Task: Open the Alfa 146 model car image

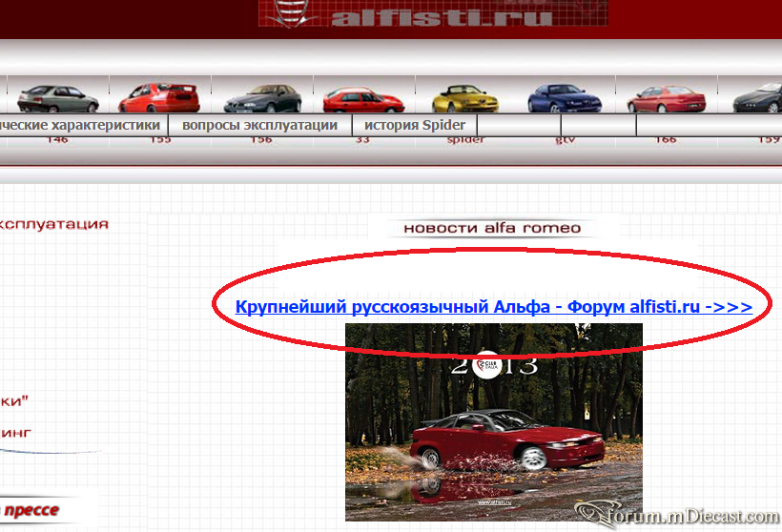Action: 58,98
